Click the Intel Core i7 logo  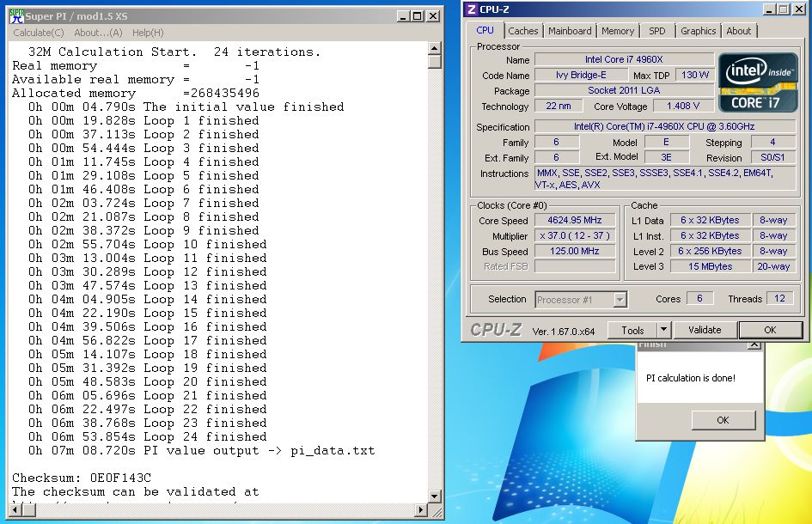tap(756, 82)
